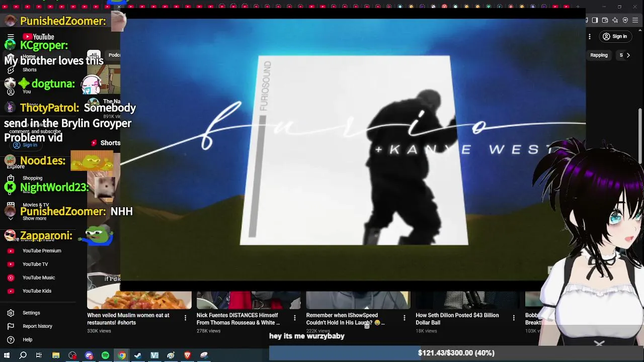Show next filter chips with arrow
Screen dimensions: 644x362
tap(628, 55)
